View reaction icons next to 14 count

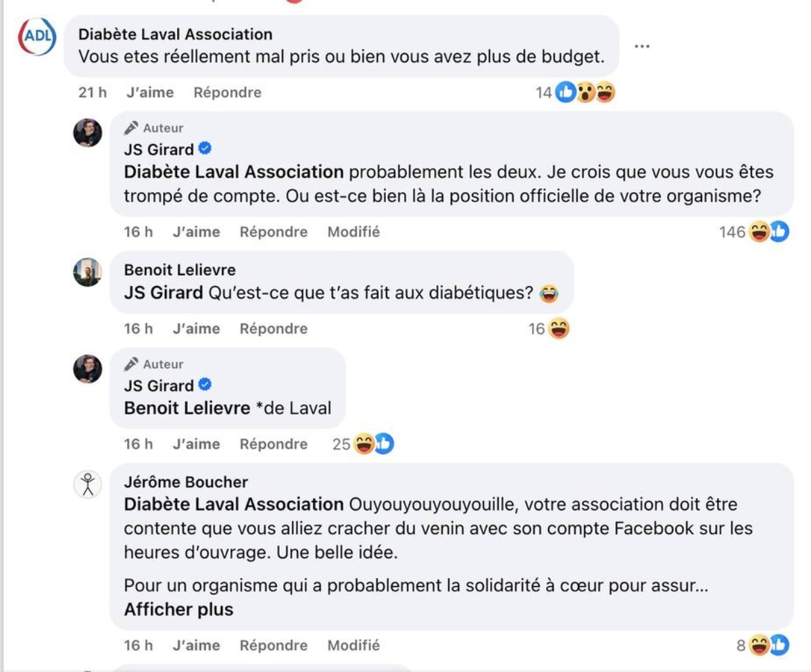[585, 93]
